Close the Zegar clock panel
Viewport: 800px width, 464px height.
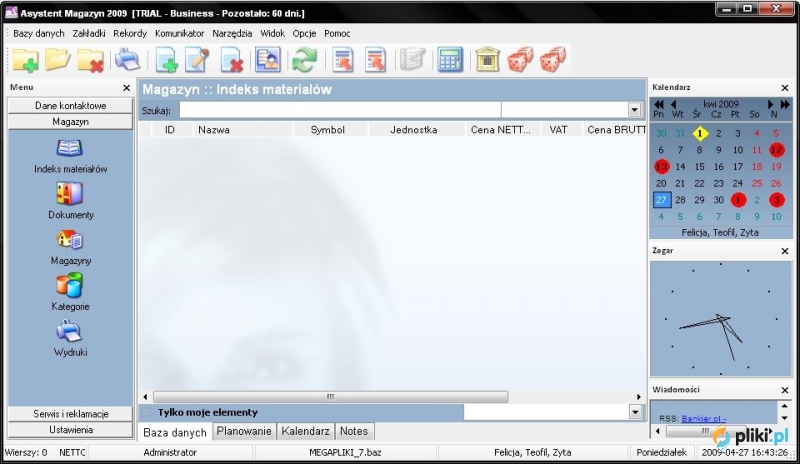[x=785, y=251]
